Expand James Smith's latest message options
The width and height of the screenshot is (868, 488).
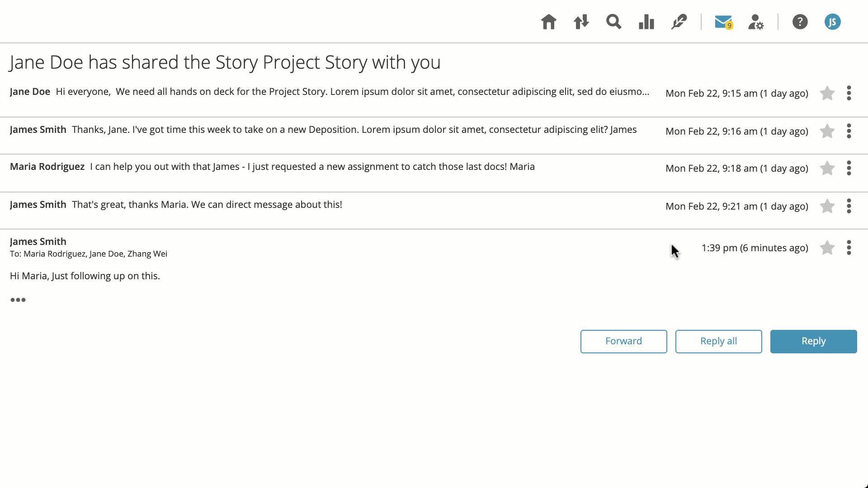click(849, 247)
